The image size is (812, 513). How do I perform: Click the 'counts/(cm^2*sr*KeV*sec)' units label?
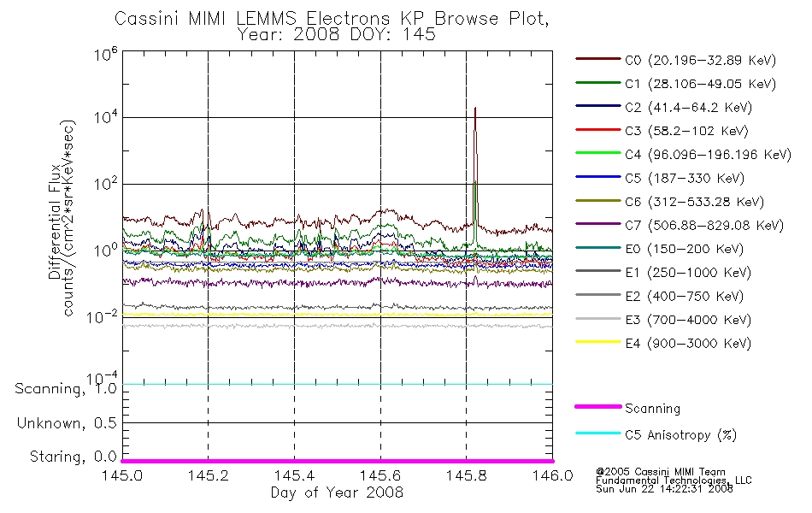[69, 218]
